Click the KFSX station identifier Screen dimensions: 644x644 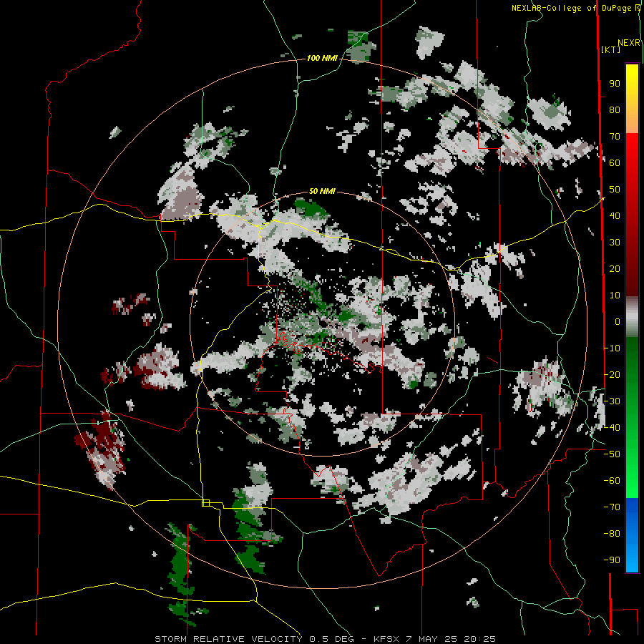386,639
